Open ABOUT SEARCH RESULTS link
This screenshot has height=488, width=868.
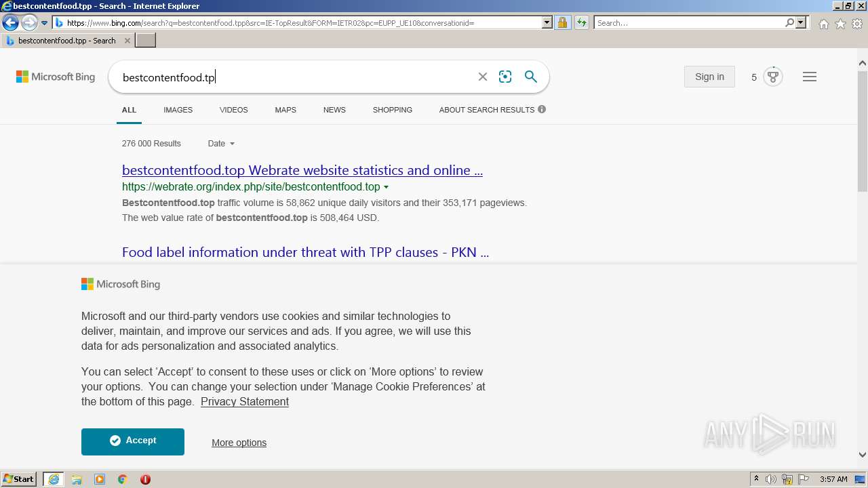pos(487,110)
